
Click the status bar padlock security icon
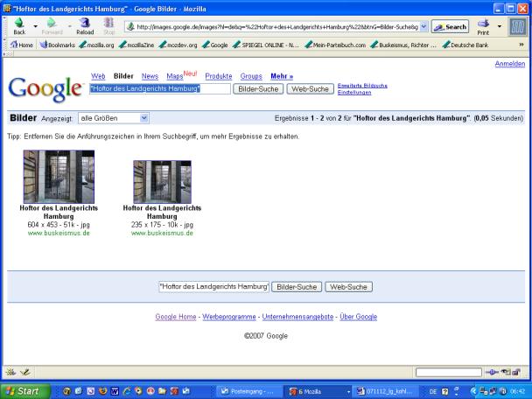point(516,373)
